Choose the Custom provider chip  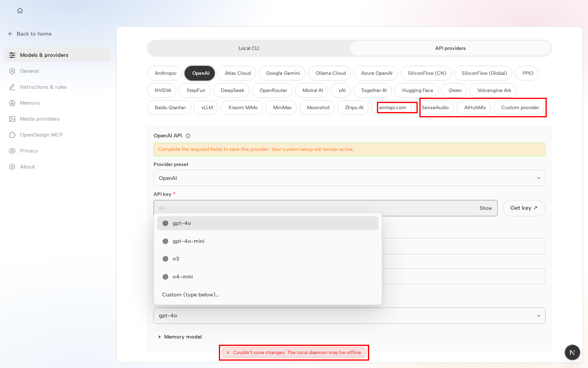click(x=519, y=108)
